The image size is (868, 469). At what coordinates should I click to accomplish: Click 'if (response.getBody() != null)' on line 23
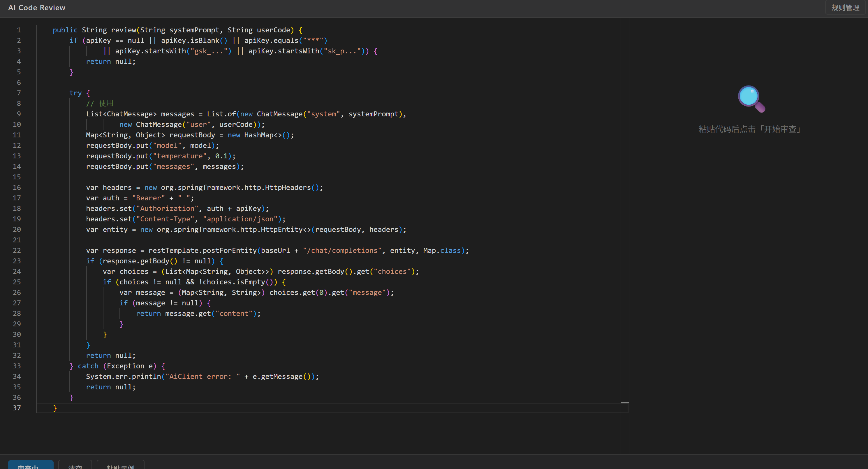(150, 261)
